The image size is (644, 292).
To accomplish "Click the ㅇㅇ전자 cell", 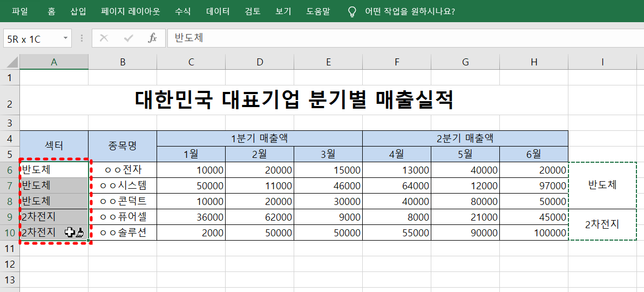I will click(x=123, y=170).
